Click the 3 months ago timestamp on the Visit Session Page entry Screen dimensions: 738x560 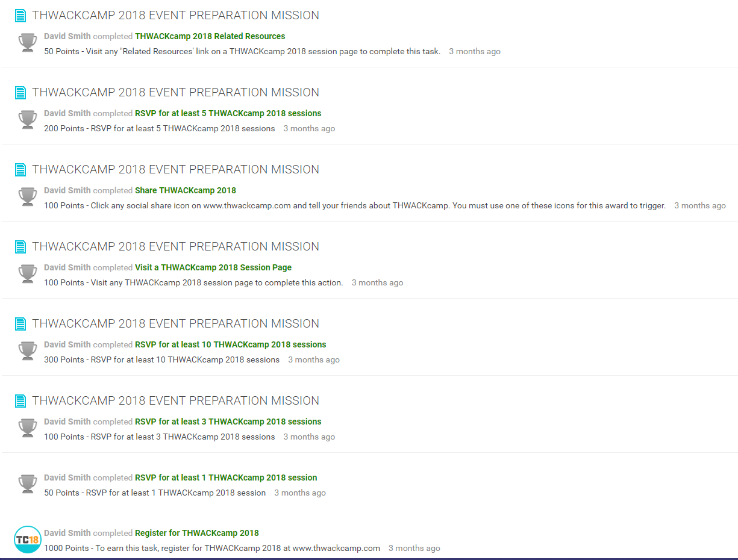(378, 283)
